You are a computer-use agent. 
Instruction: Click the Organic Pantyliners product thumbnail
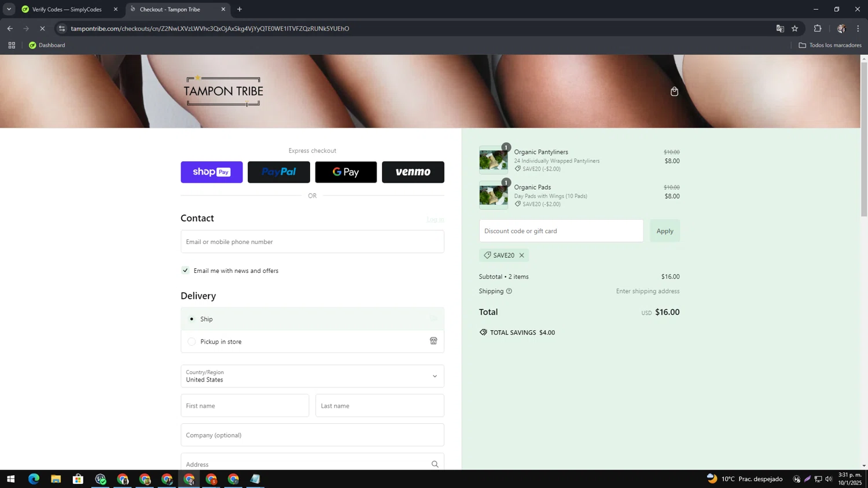tap(494, 160)
